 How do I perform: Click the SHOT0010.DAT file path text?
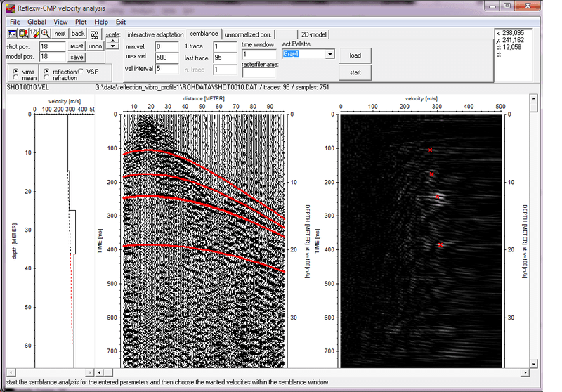[x=176, y=87]
